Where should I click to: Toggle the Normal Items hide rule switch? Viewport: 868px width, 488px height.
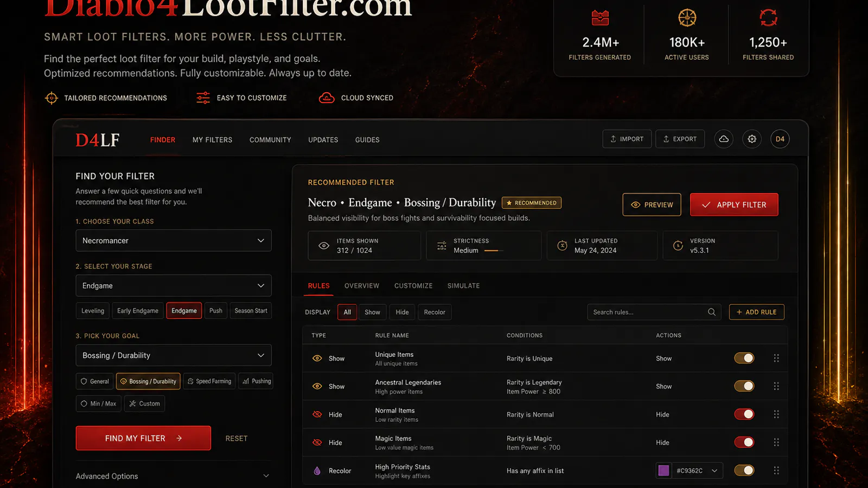tap(744, 415)
